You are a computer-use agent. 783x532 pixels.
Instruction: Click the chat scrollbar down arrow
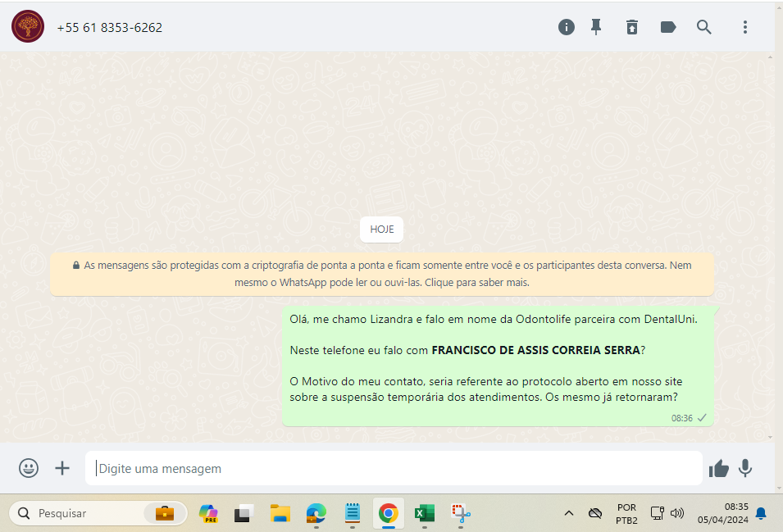[770, 437]
